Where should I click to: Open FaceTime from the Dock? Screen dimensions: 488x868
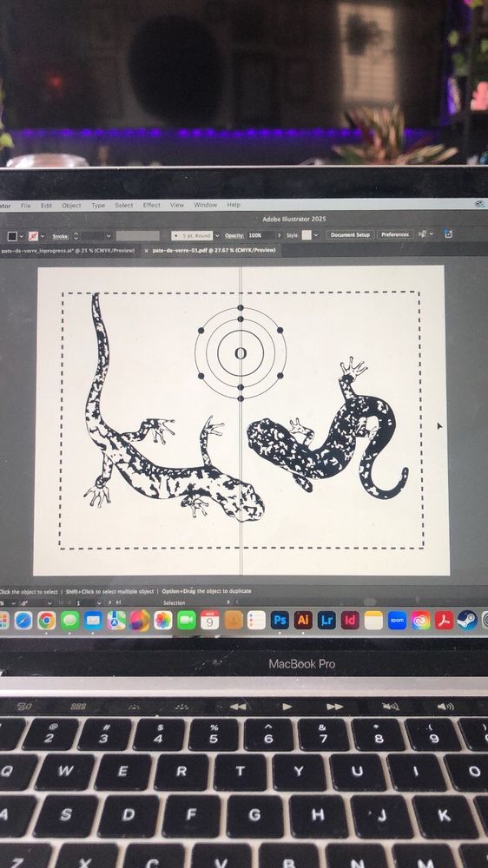[186, 621]
